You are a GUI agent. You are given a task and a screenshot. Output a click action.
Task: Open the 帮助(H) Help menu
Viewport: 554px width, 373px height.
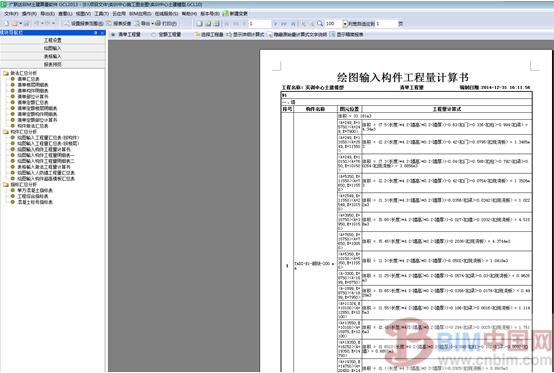click(x=189, y=14)
